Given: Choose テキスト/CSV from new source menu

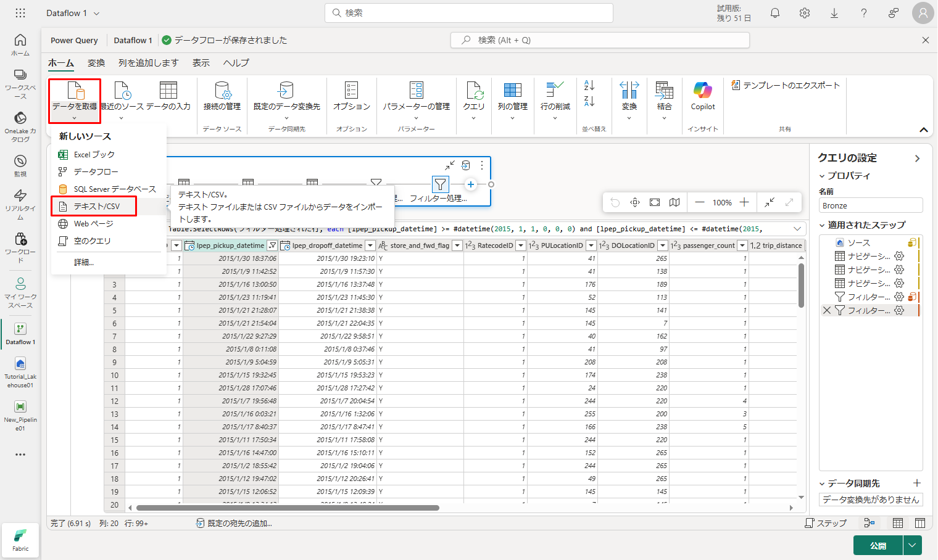Looking at the screenshot, I should [109, 207].
